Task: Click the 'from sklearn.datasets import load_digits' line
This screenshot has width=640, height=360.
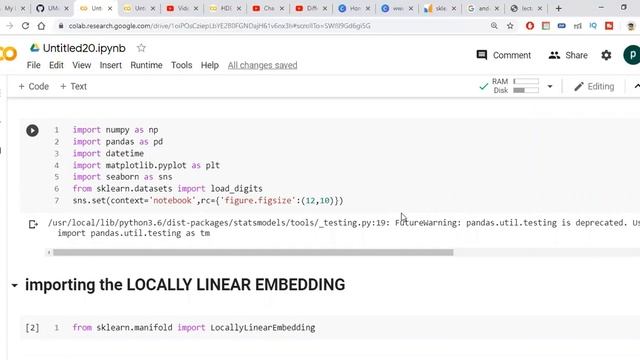Action: [167, 189]
